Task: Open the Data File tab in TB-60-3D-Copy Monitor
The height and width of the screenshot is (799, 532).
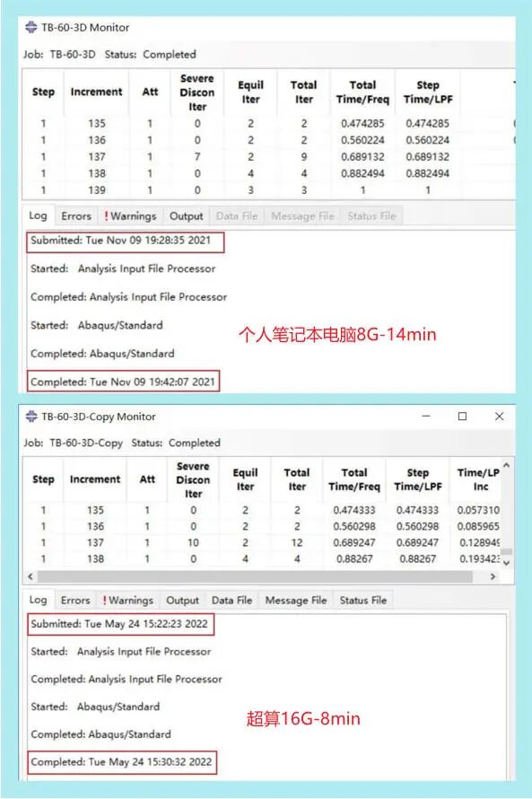Action: (x=231, y=601)
